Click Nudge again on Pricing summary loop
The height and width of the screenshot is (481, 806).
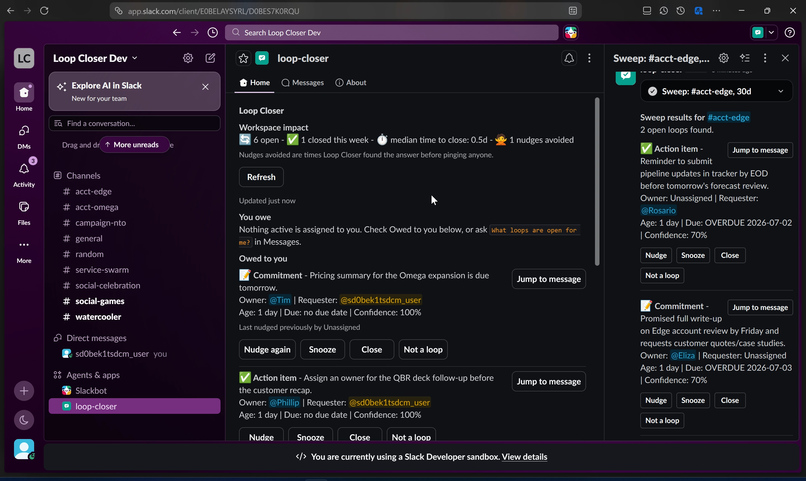[x=267, y=349]
